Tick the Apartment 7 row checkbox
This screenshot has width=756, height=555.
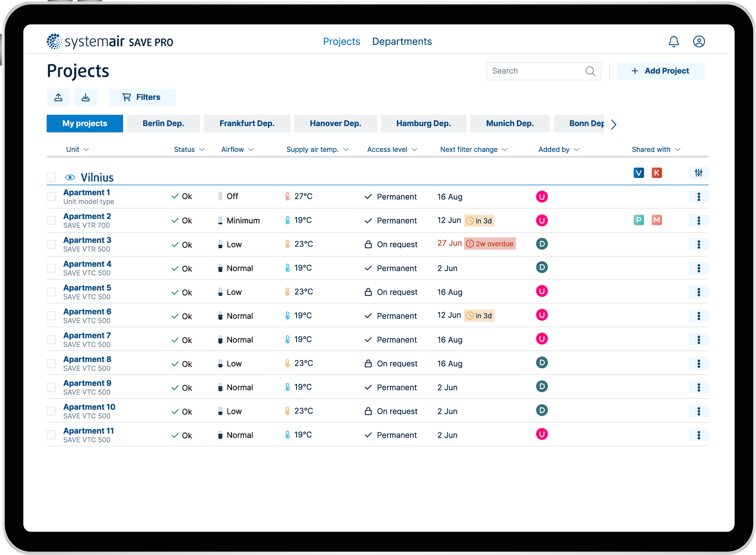pos(51,340)
